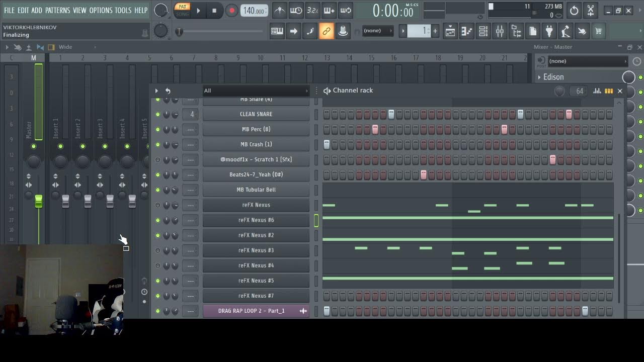Open Mixer options menu arrow
This screenshot has width=644, height=362.
tap(7, 47)
